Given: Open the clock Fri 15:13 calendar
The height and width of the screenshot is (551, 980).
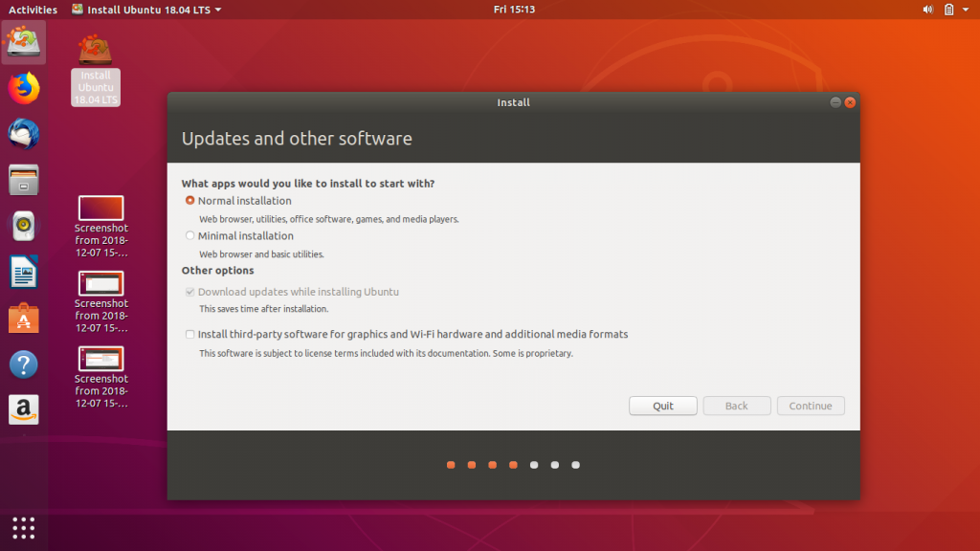Looking at the screenshot, I should pyautogui.click(x=514, y=10).
